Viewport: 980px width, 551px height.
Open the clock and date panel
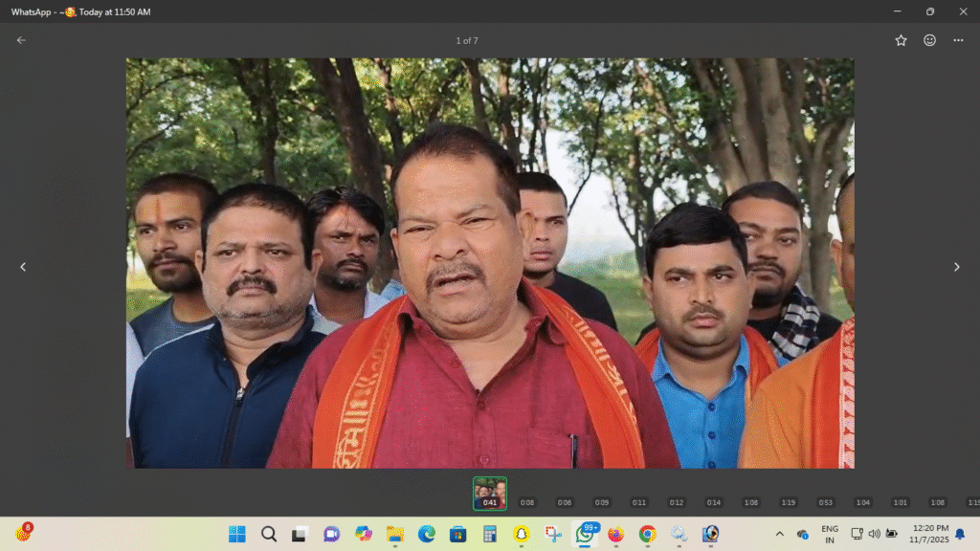pos(929,534)
